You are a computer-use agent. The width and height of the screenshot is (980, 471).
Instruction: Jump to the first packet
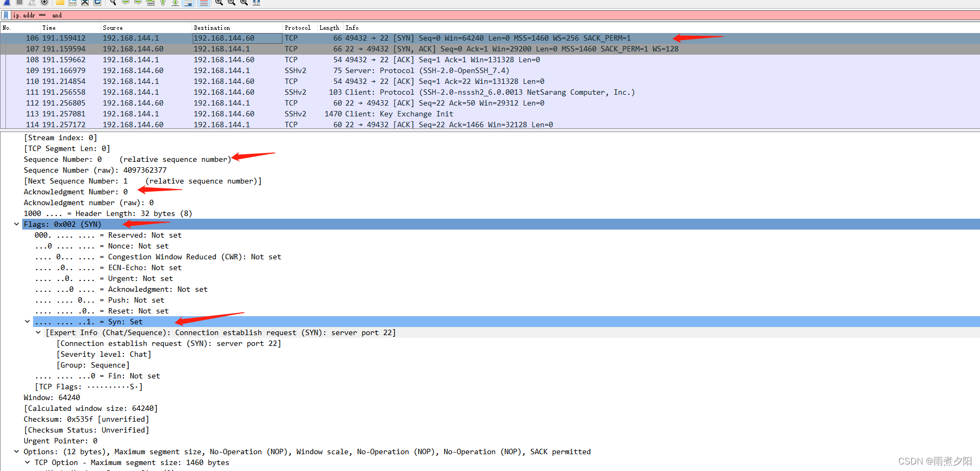163,2
